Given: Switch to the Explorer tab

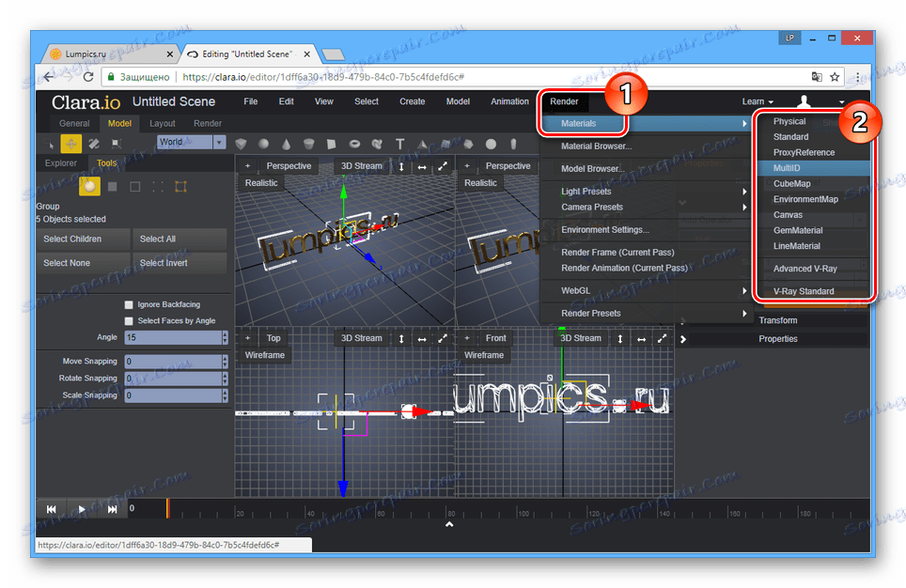Looking at the screenshot, I should pos(61,163).
